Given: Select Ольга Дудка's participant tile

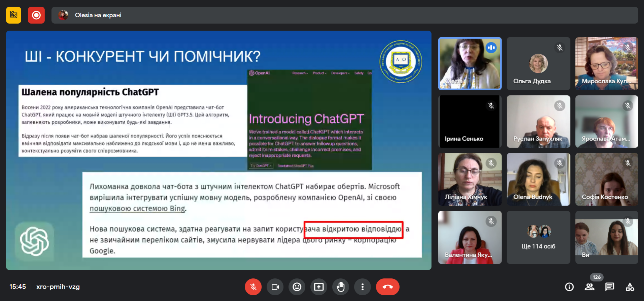Looking at the screenshot, I should coord(538,64).
